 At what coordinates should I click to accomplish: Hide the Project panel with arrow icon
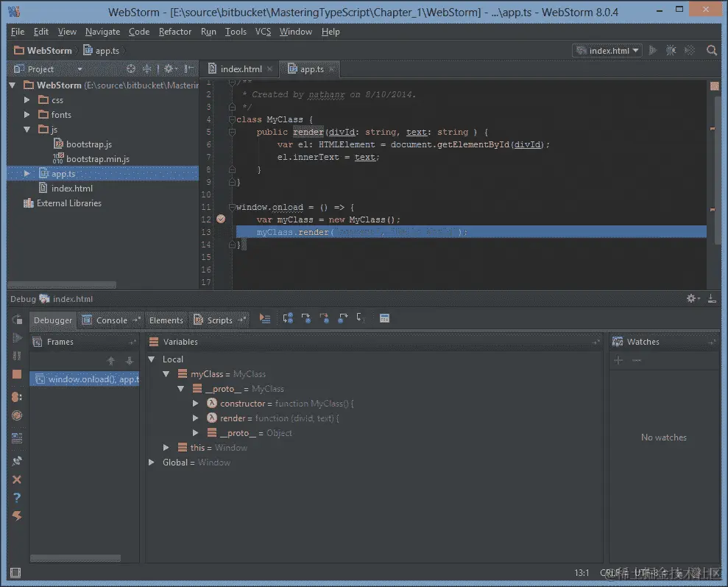coord(188,68)
